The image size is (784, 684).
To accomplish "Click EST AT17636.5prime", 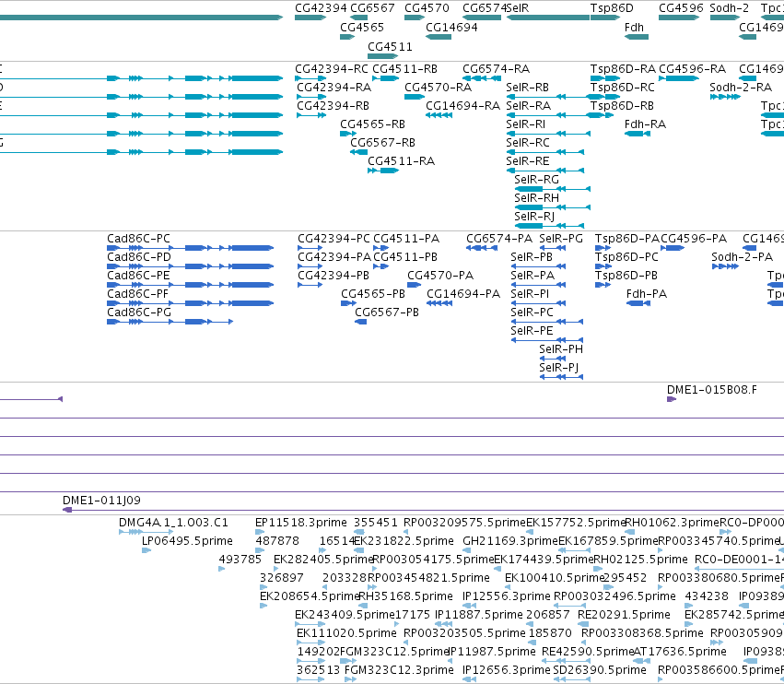I will (x=680, y=652).
